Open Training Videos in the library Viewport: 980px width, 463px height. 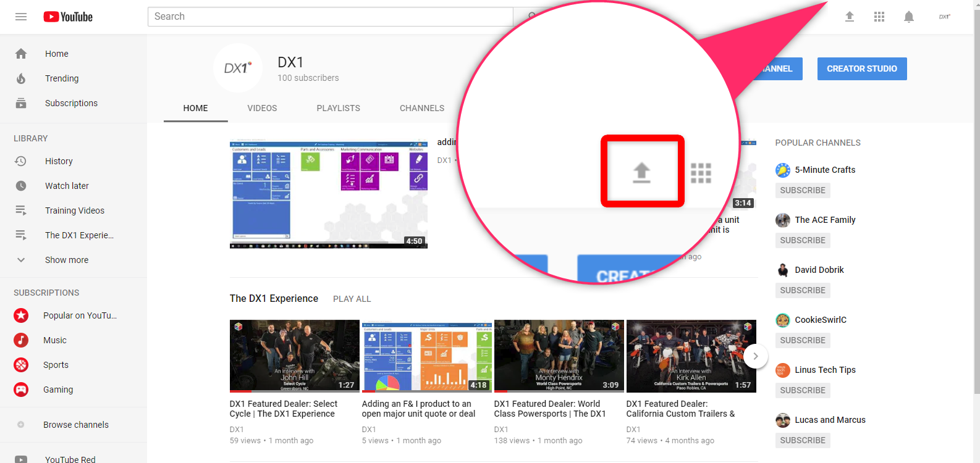(x=75, y=211)
